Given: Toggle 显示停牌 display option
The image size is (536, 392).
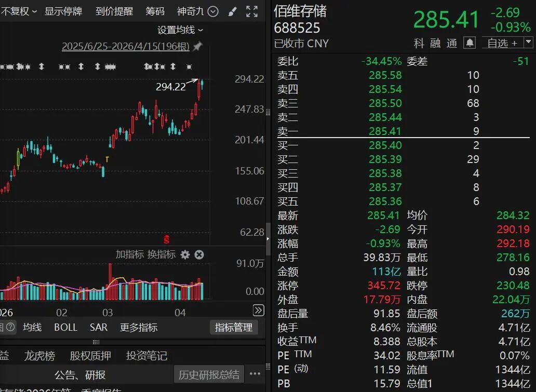Looking at the screenshot, I should pyautogui.click(x=63, y=11).
